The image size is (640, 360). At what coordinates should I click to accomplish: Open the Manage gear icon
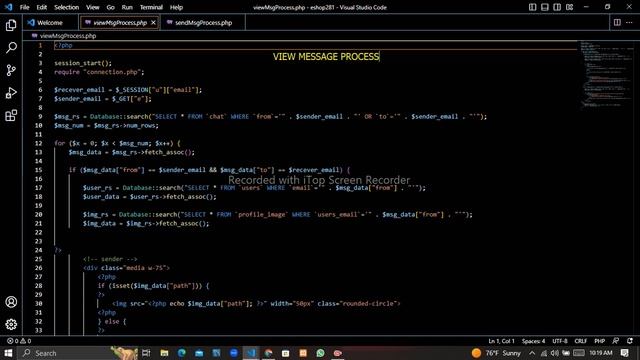click(11, 324)
